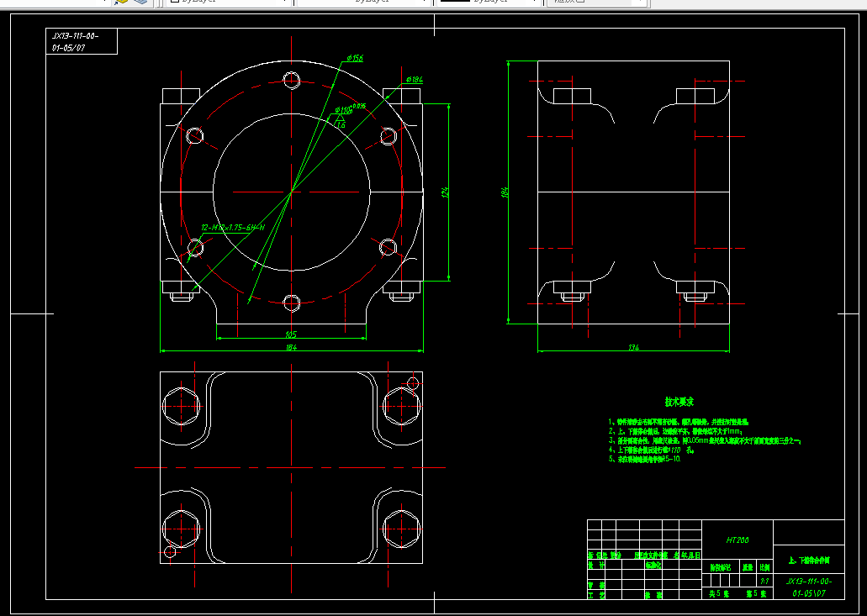Pick the lower-right threaded hole in front view

[389, 248]
